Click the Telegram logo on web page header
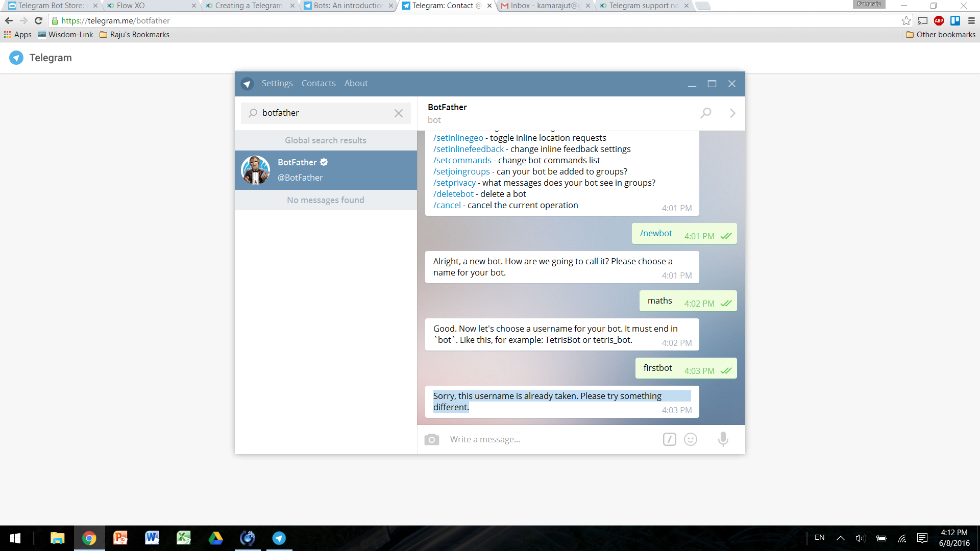980x551 pixels. tap(16, 58)
